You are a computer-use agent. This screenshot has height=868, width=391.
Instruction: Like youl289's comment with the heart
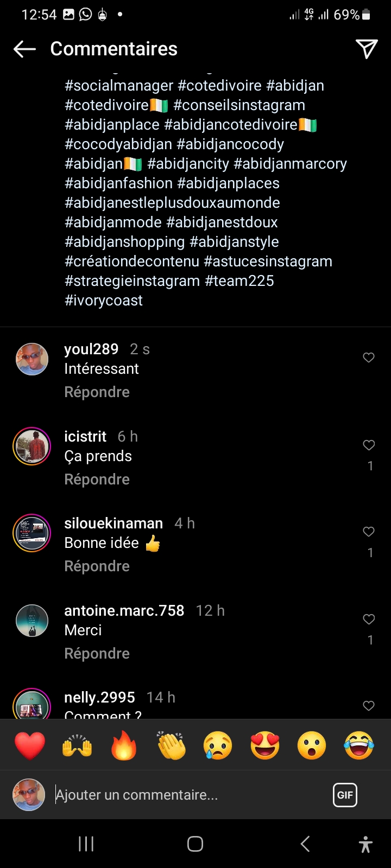(x=369, y=358)
